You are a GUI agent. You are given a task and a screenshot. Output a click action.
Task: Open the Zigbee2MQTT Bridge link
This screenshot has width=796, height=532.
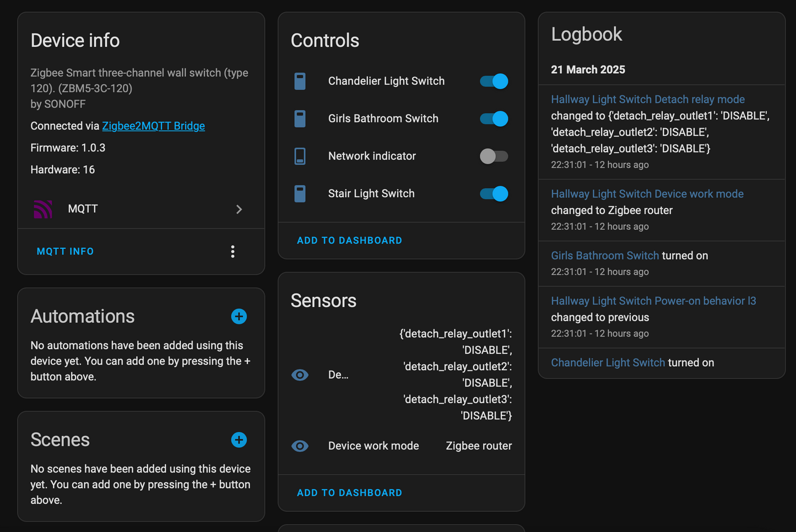click(x=153, y=126)
